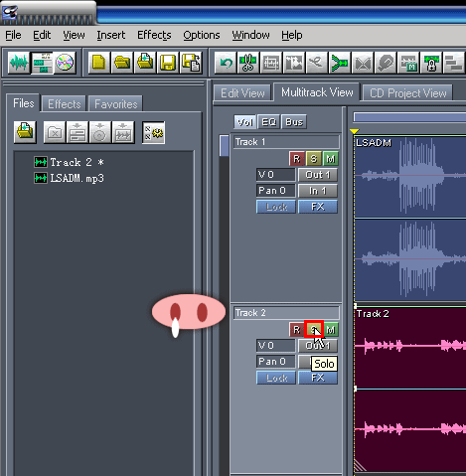Image resolution: width=466 pixels, height=476 pixels.
Task: Switch to waveform Edit View toolbar icon
Action: [x=19, y=63]
